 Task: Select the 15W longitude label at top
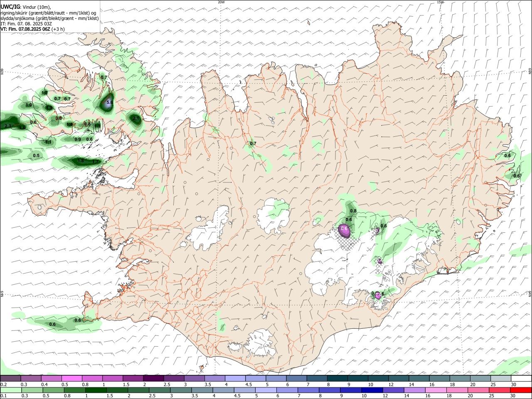click(x=440, y=2)
